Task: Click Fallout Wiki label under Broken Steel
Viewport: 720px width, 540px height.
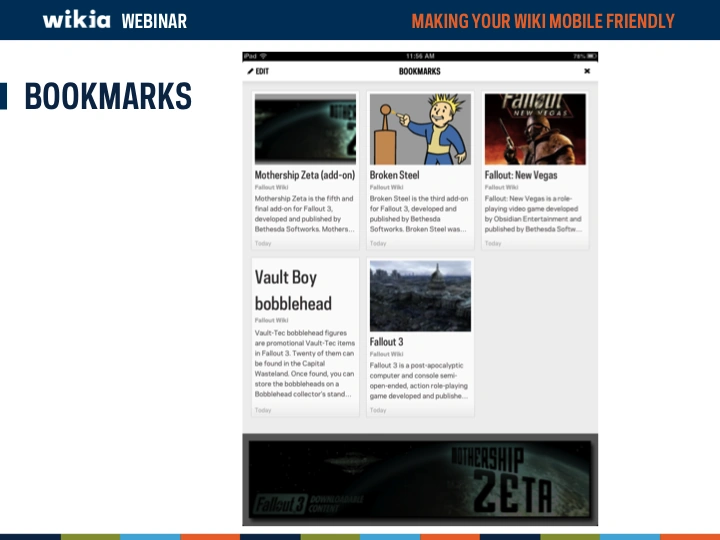Action: (x=386, y=187)
